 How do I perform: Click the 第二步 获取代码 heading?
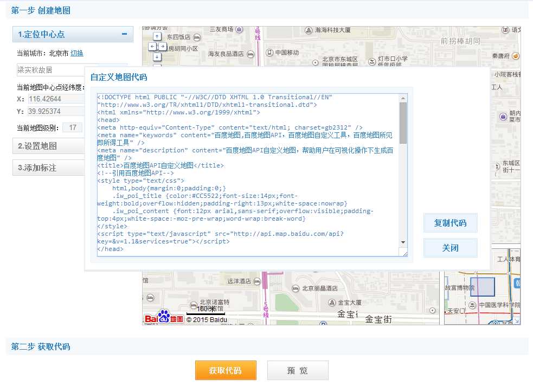41,346
